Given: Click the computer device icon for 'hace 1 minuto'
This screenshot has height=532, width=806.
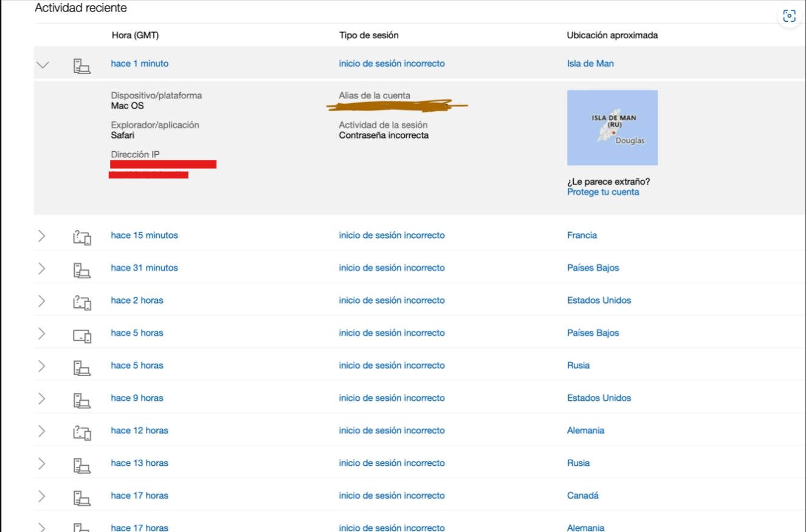Looking at the screenshot, I should 82,66.
